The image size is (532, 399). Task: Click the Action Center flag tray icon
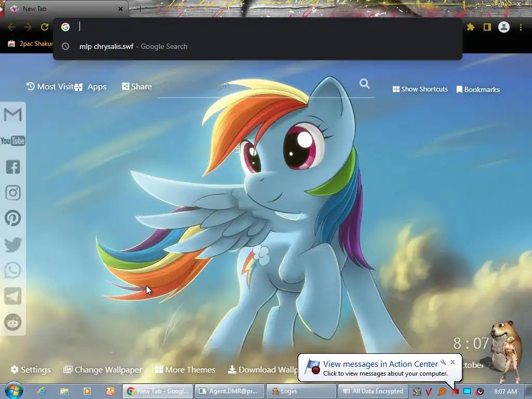point(455,392)
